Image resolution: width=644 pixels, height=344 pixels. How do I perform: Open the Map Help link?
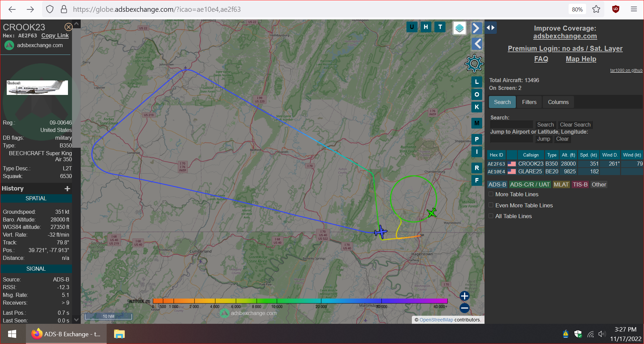point(581,59)
